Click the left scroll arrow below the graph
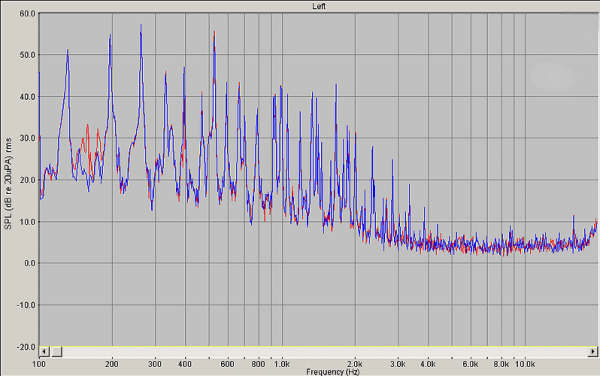 point(44,352)
